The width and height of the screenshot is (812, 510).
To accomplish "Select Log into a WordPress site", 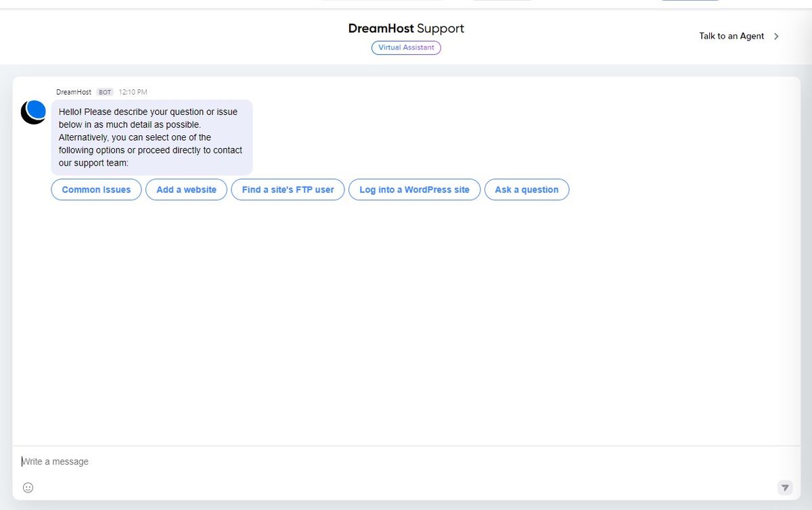I will click(414, 189).
